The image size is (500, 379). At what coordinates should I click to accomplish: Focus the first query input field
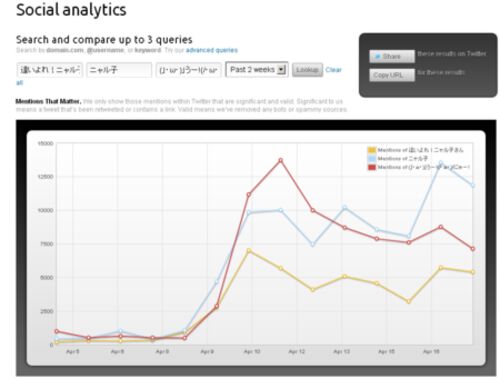(x=49, y=70)
